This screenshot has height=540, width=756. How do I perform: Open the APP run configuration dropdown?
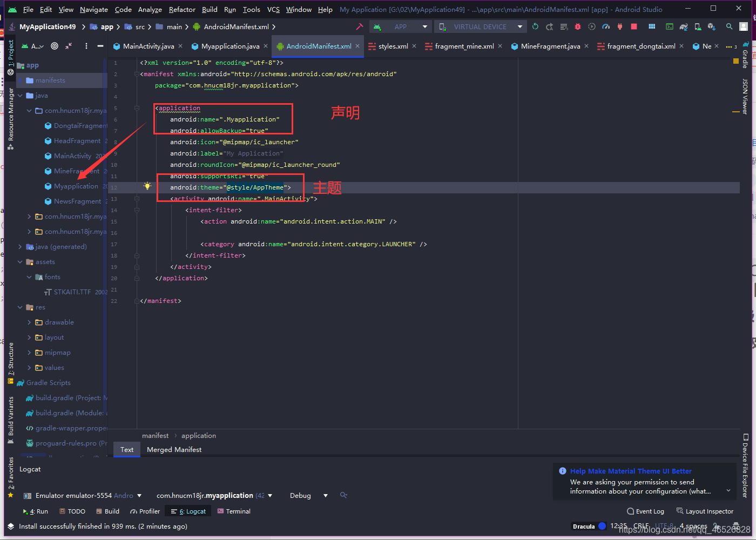pyautogui.click(x=400, y=26)
